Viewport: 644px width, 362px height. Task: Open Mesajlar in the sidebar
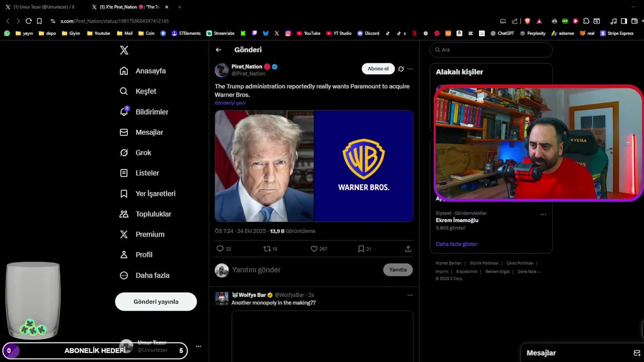pyautogui.click(x=141, y=132)
